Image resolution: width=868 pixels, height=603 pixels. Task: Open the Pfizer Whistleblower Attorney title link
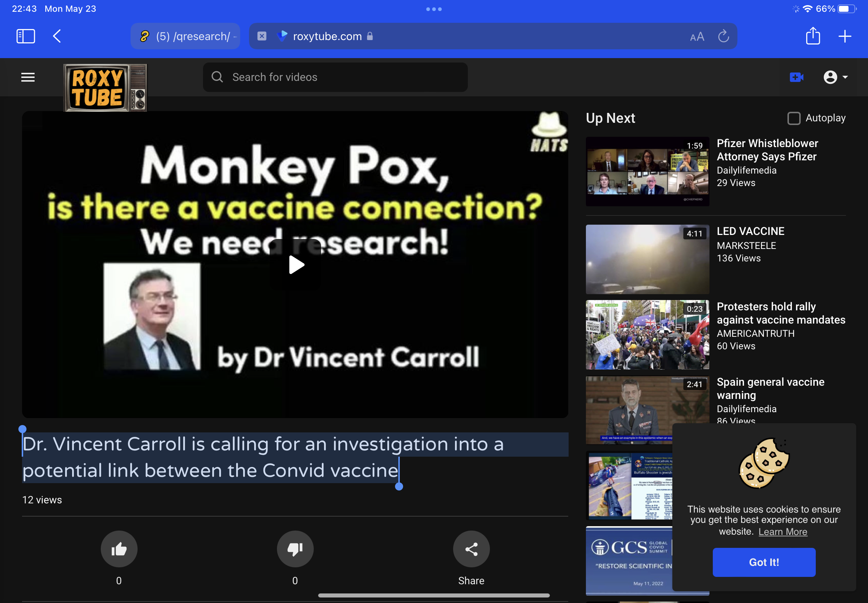pyautogui.click(x=768, y=150)
